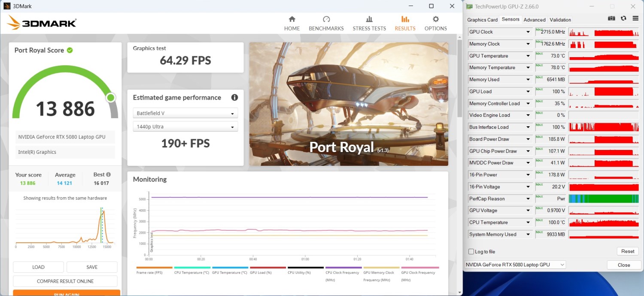Click the GPU-Z refresh icon
The image size is (644, 296).
[623, 18]
